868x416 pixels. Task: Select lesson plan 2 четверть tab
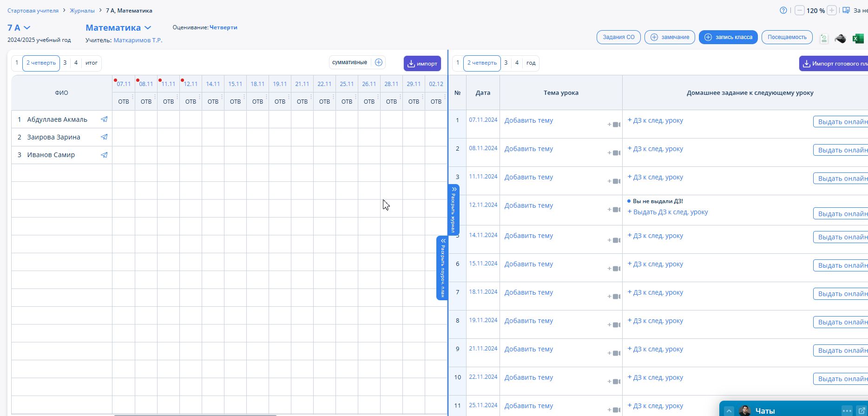point(482,63)
